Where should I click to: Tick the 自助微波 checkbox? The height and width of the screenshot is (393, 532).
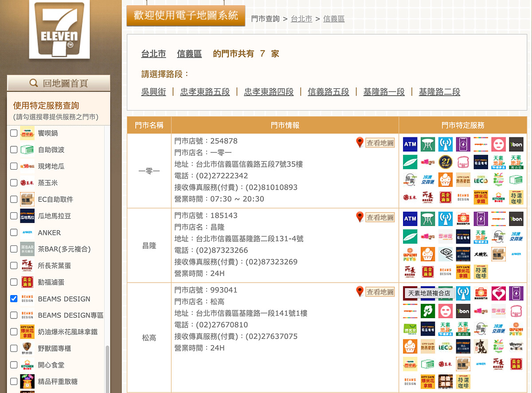14,150
